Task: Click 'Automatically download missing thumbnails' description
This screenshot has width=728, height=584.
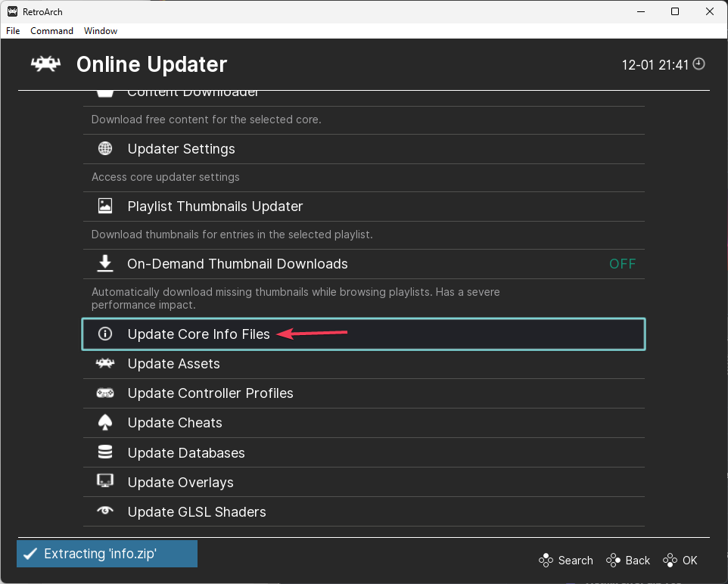Action: (x=295, y=298)
